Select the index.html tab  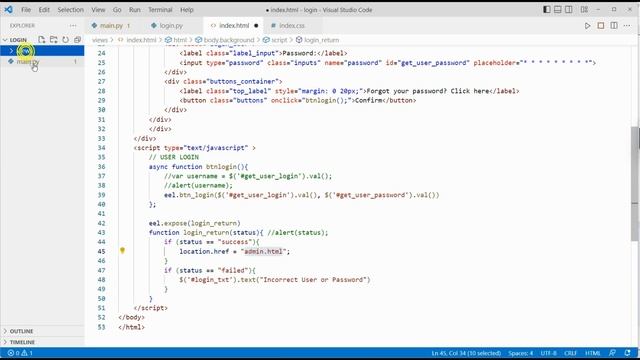(x=234, y=25)
